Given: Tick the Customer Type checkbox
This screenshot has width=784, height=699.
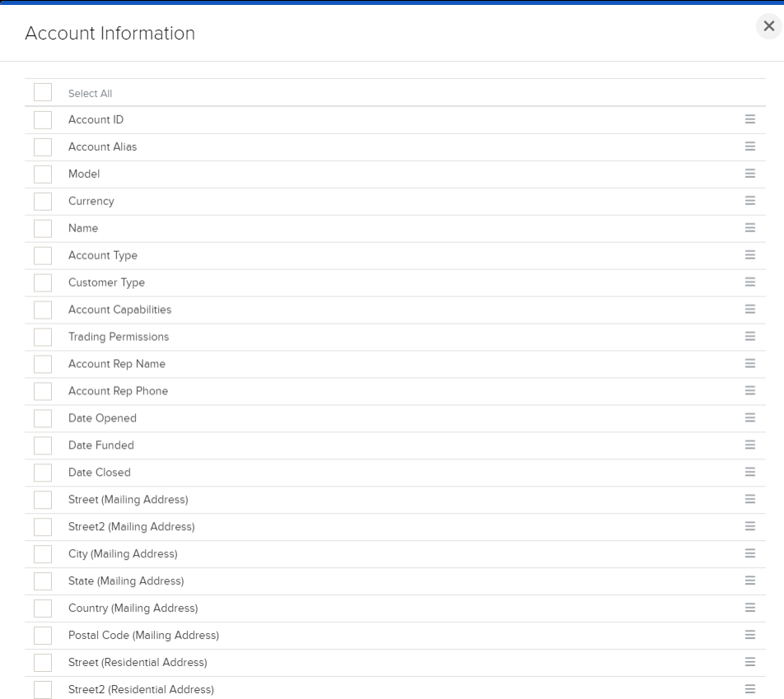Looking at the screenshot, I should coord(43,282).
